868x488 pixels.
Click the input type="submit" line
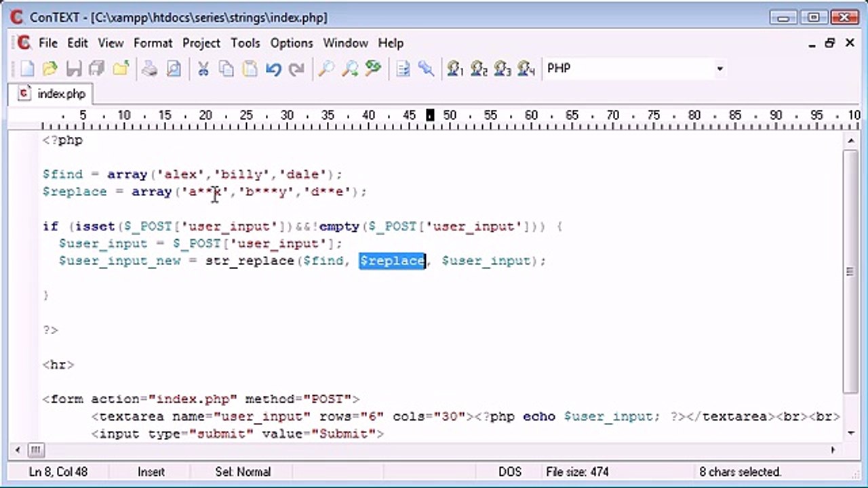coord(237,434)
